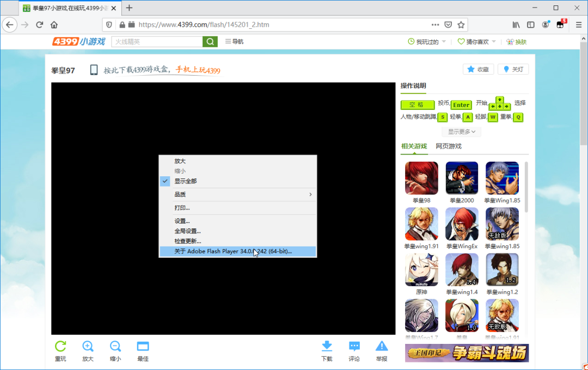The width and height of the screenshot is (588, 370).
Task: Select 关于 Adobe Flash Player menu item
Action: 238,251
